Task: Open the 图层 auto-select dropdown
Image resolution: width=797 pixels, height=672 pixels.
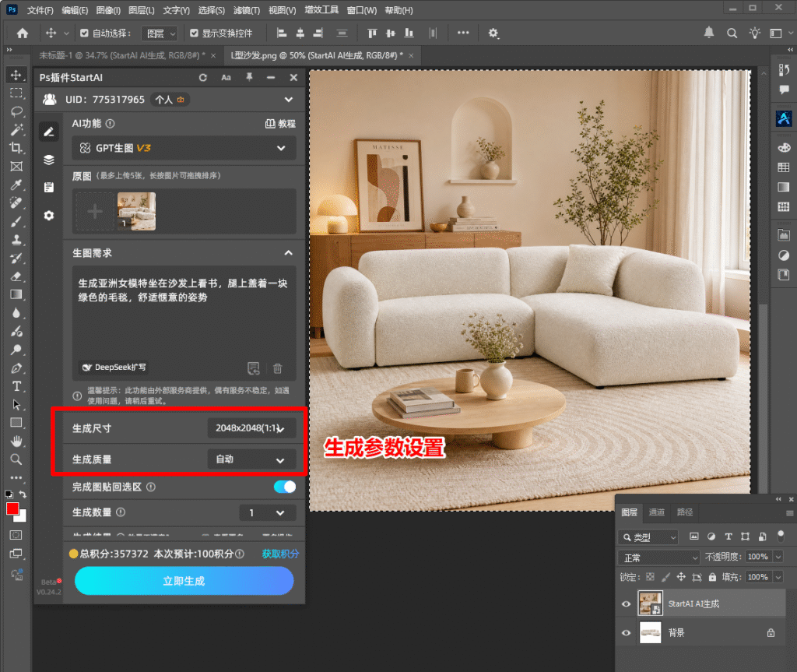Action: (160, 33)
